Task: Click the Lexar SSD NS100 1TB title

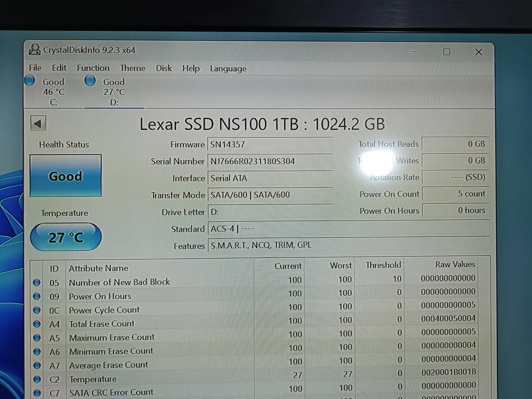Action: click(x=262, y=124)
